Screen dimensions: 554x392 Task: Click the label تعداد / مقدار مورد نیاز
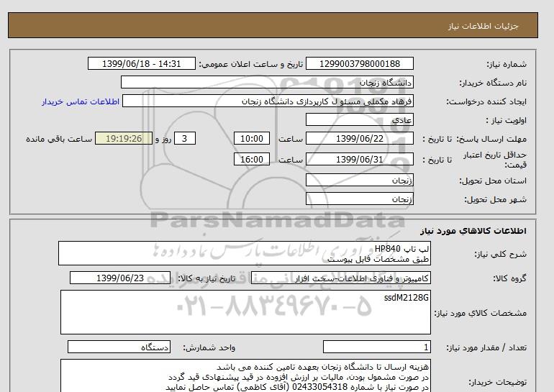coord(486,348)
